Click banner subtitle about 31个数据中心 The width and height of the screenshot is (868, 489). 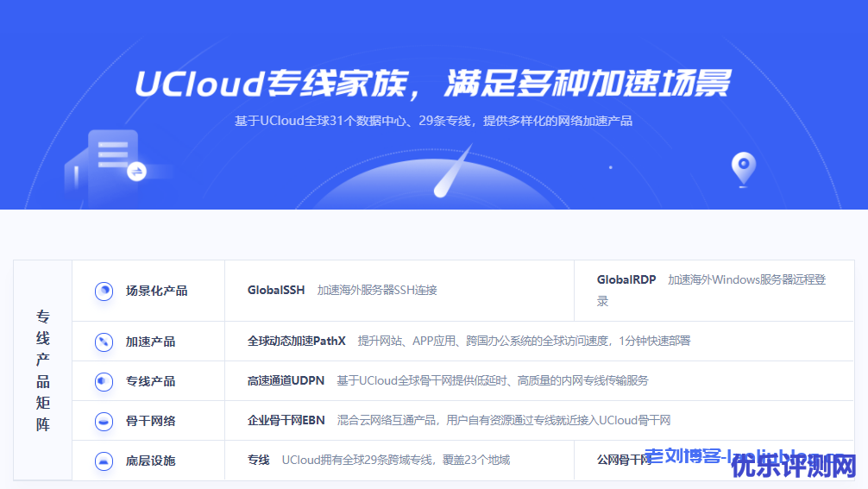point(433,121)
